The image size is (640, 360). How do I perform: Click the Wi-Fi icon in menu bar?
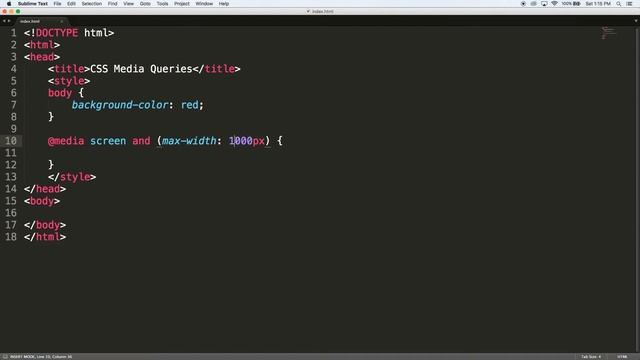(x=554, y=4)
